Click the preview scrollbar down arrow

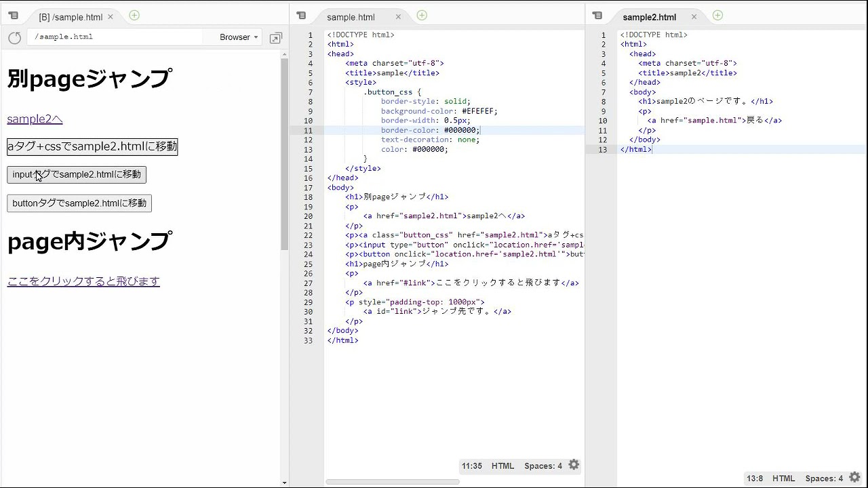285,483
